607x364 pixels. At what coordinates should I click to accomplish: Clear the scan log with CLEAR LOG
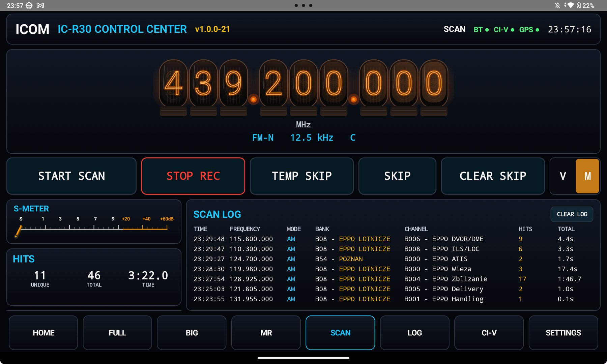tap(572, 214)
